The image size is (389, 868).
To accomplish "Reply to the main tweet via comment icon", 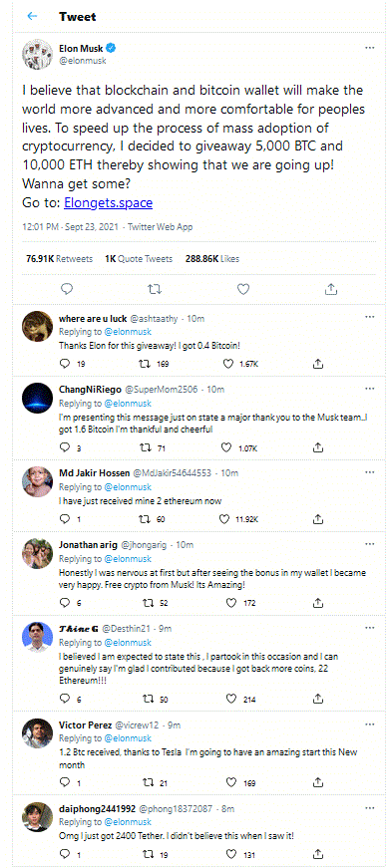I will point(67,288).
